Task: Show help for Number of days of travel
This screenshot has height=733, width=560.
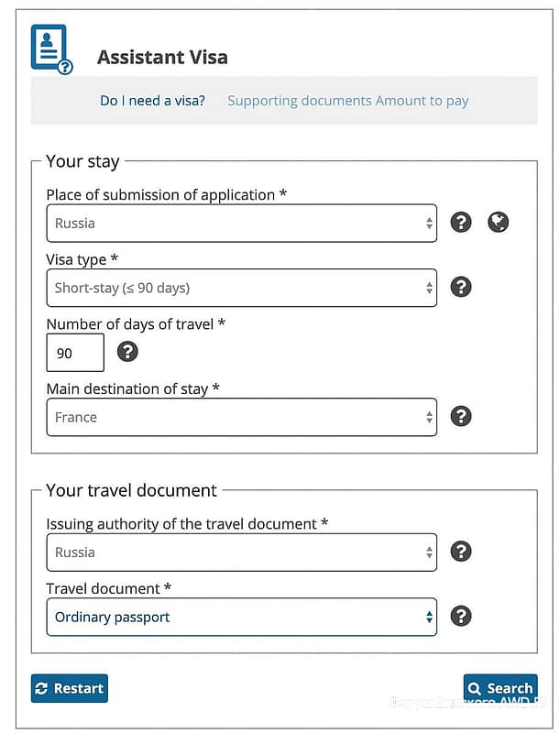Action: 127,352
